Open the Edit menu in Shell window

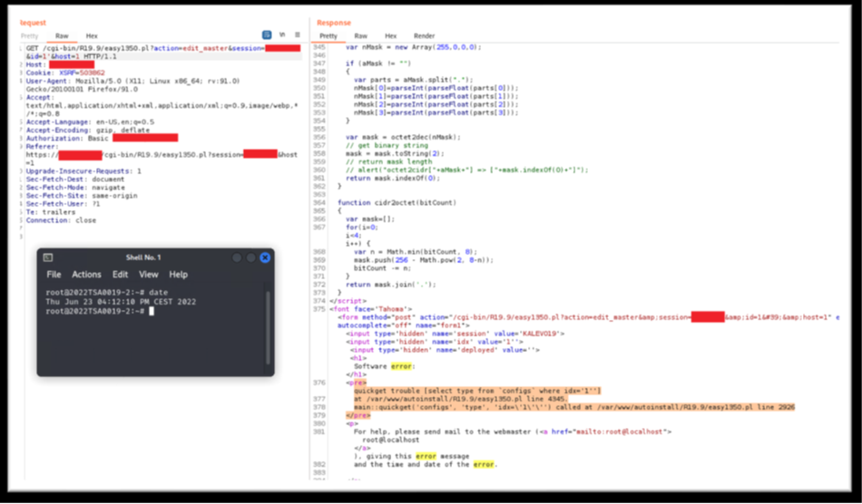coord(121,275)
